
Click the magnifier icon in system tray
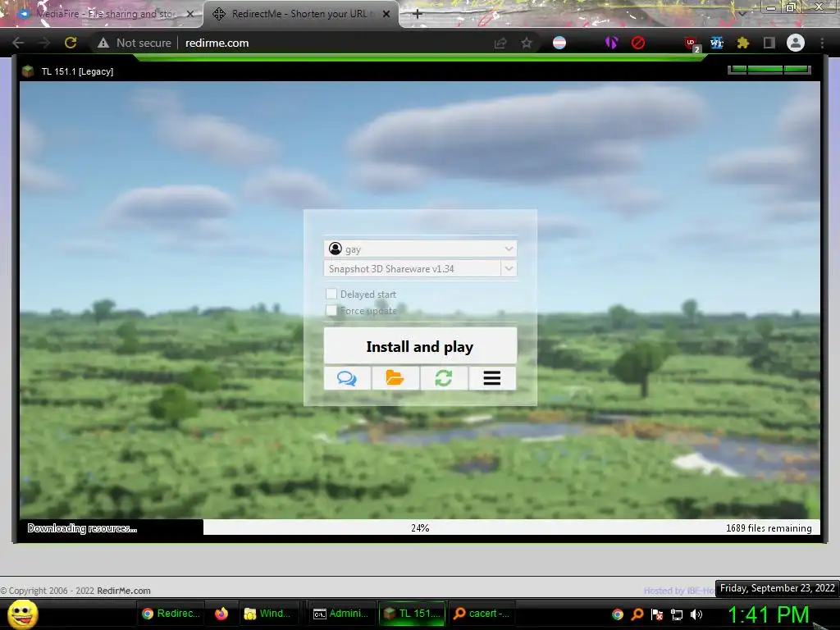click(637, 614)
